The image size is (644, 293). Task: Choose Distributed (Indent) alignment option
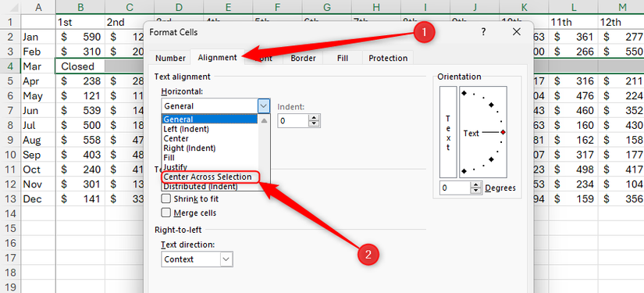[x=210, y=186]
